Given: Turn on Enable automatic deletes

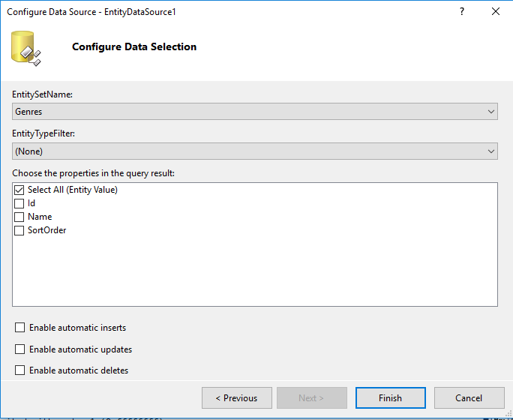Looking at the screenshot, I should pos(19,370).
